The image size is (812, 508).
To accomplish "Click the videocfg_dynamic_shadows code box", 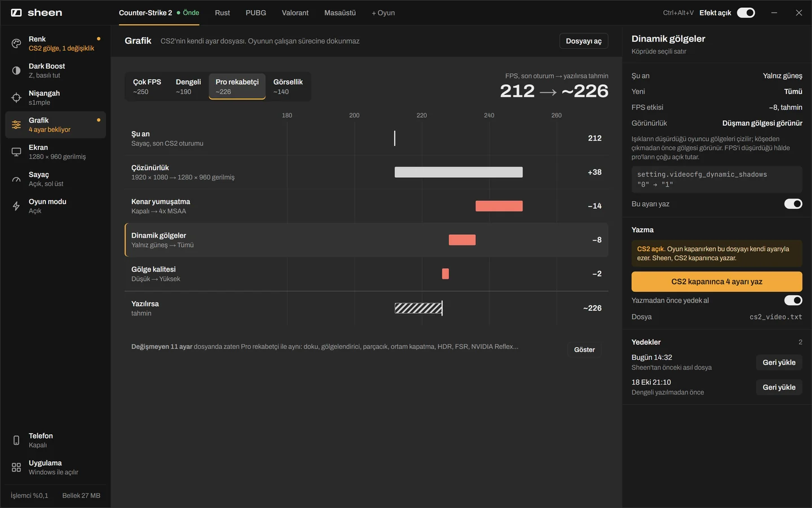I will [x=717, y=179].
